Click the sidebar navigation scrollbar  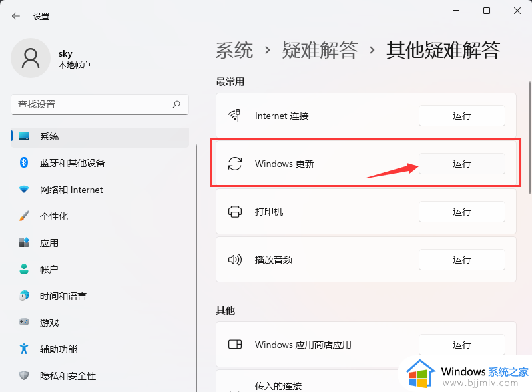pos(196,268)
